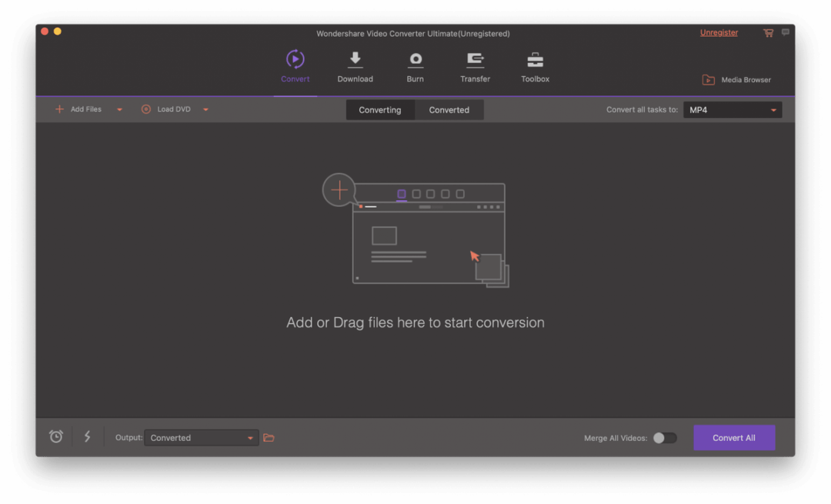Select the Converting tab
Image resolution: width=831 pixels, height=504 pixels.
pos(379,109)
